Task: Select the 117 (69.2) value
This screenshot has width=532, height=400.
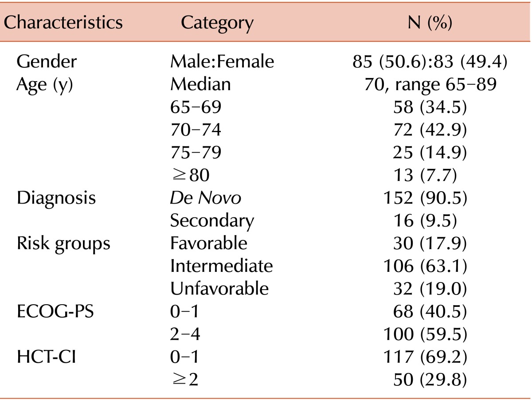Action: [x=425, y=357]
